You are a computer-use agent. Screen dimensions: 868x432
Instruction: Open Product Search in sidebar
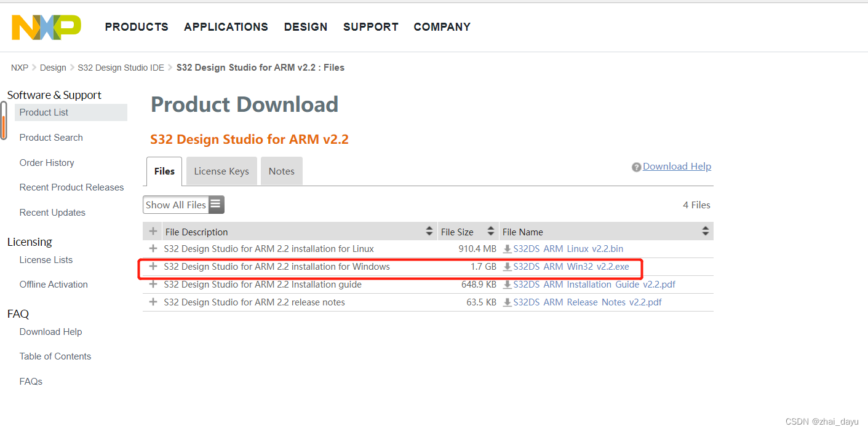[51, 138]
